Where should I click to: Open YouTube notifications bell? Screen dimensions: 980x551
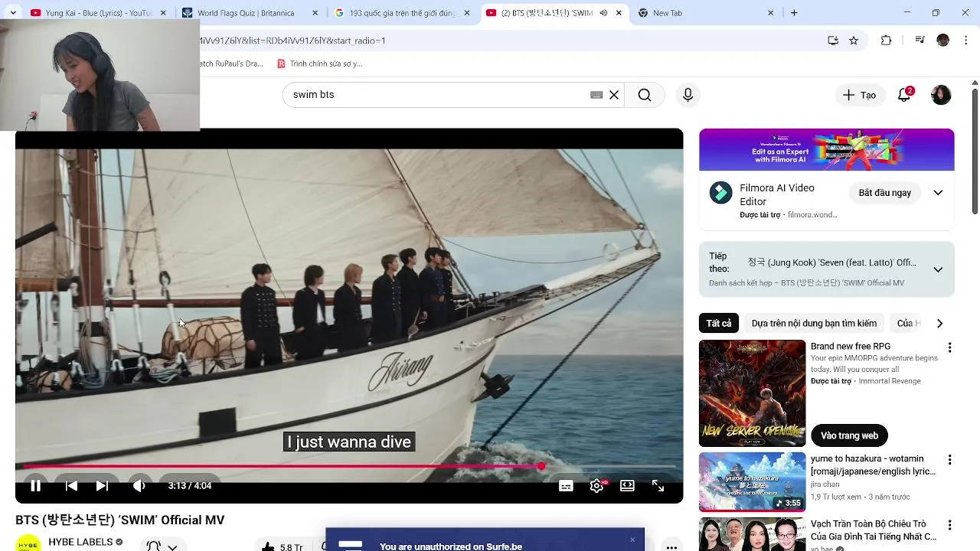pos(904,95)
